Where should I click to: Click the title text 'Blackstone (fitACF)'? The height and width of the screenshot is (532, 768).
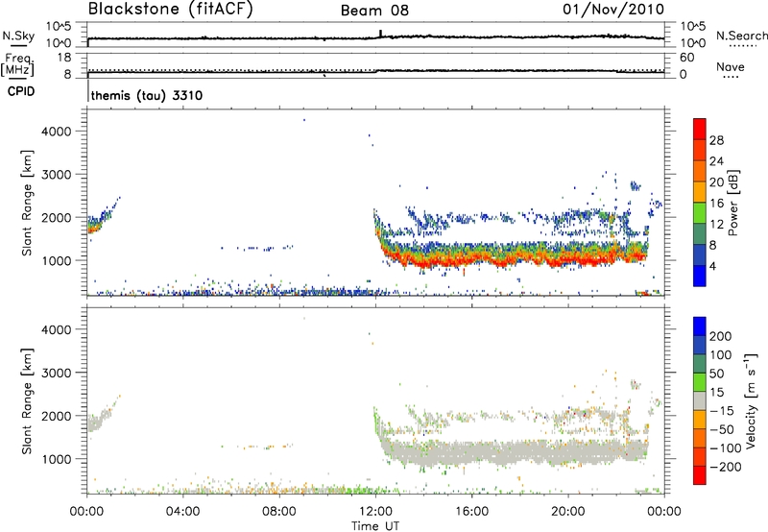pyautogui.click(x=170, y=9)
